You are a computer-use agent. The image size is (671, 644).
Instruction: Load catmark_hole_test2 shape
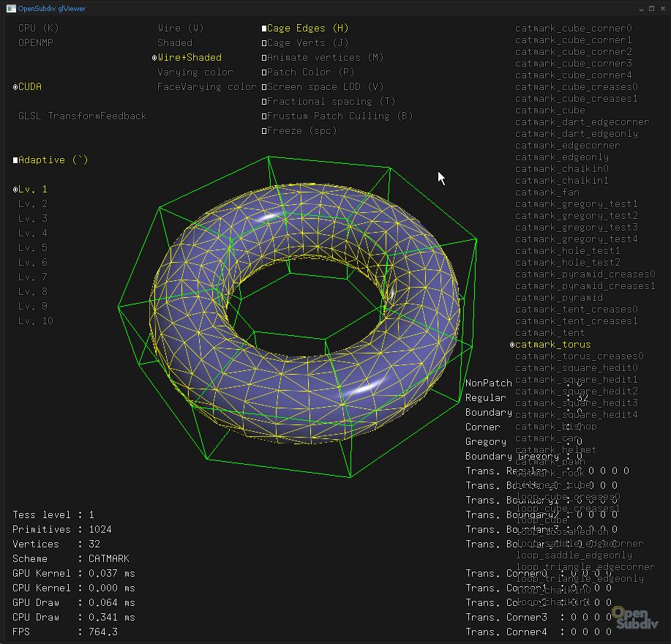(x=567, y=263)
